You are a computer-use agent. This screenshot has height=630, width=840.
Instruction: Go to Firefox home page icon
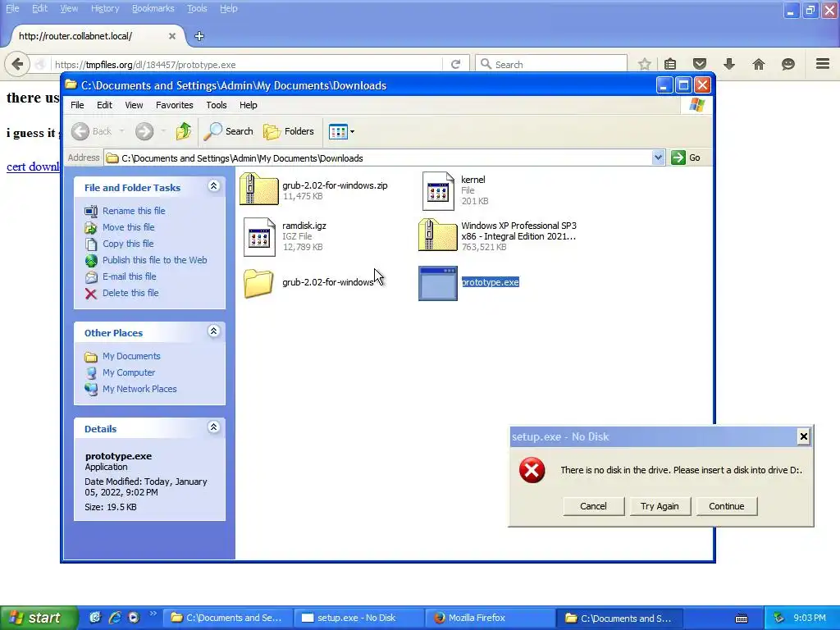pos(759,64)
